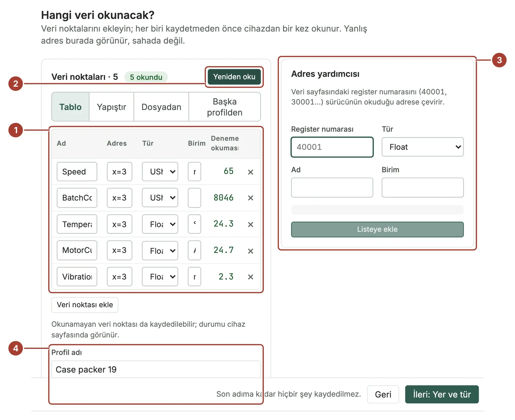Edit the address field of Speed row
Screen dimensions: 515x420
click(119, 172)
